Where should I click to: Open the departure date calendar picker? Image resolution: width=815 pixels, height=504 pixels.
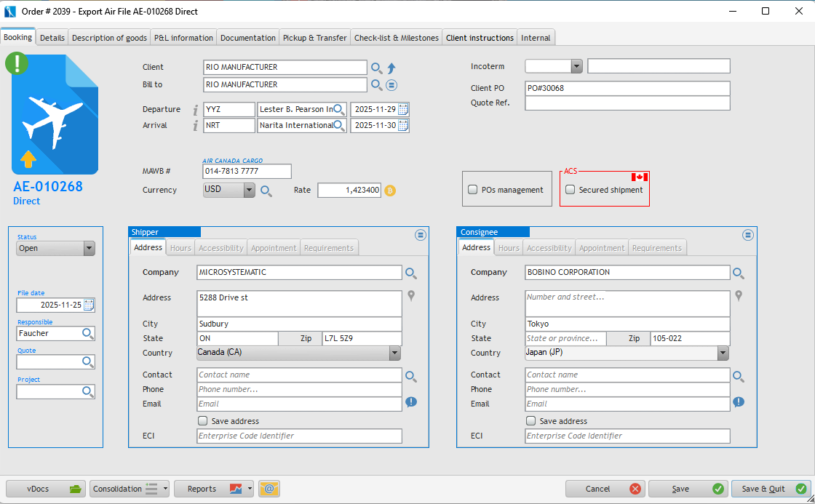[403, 109]
